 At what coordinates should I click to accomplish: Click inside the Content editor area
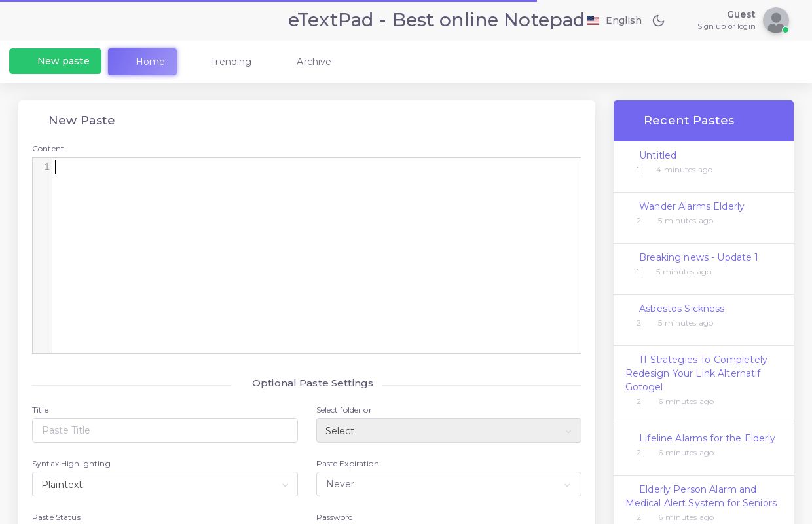[316, 255]
